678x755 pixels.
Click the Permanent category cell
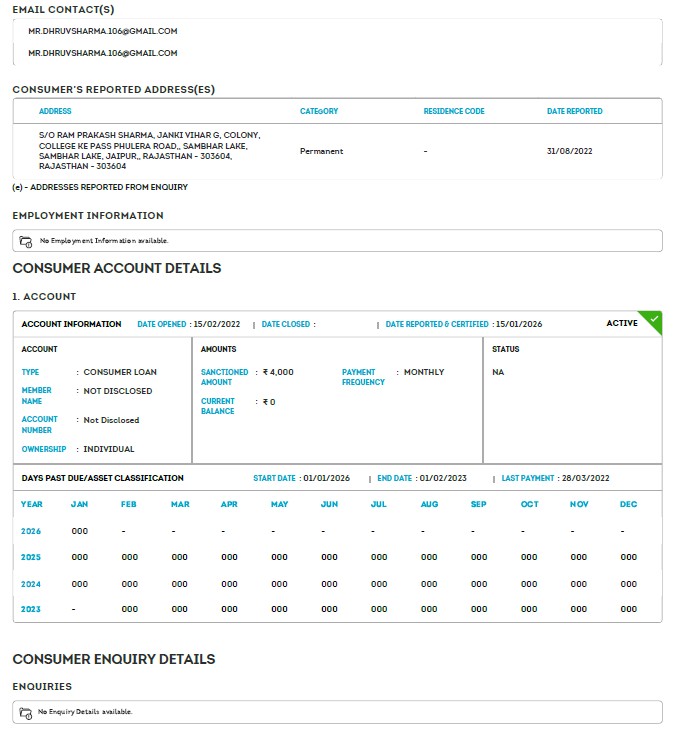321,151
